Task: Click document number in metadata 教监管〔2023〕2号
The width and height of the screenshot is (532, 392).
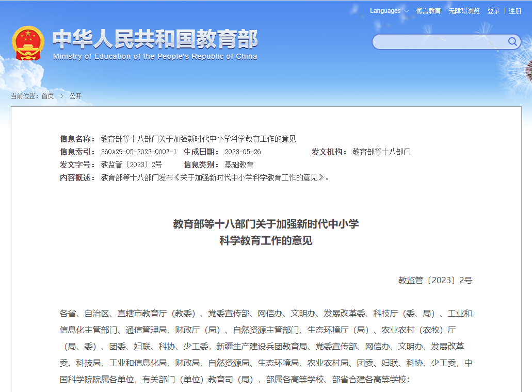Action: pos(132,165)
